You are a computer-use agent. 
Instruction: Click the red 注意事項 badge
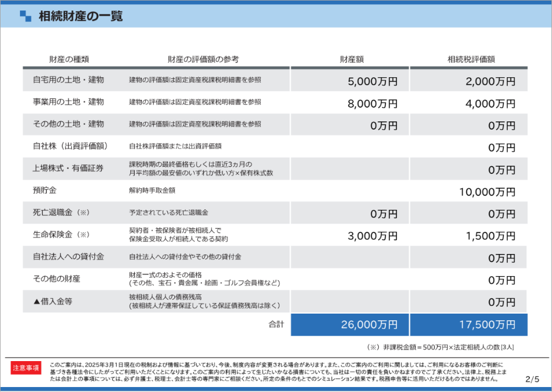click(26, 368)
